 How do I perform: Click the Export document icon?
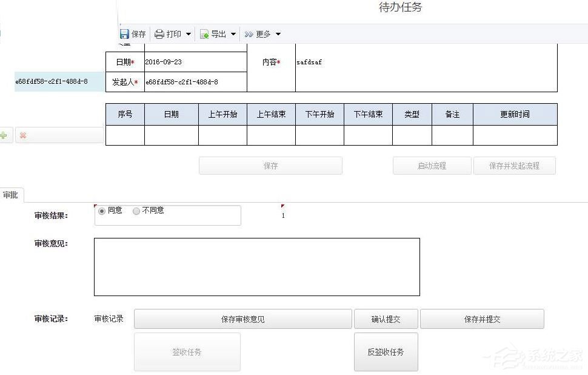pyautogui.click(x=204, y=34)
